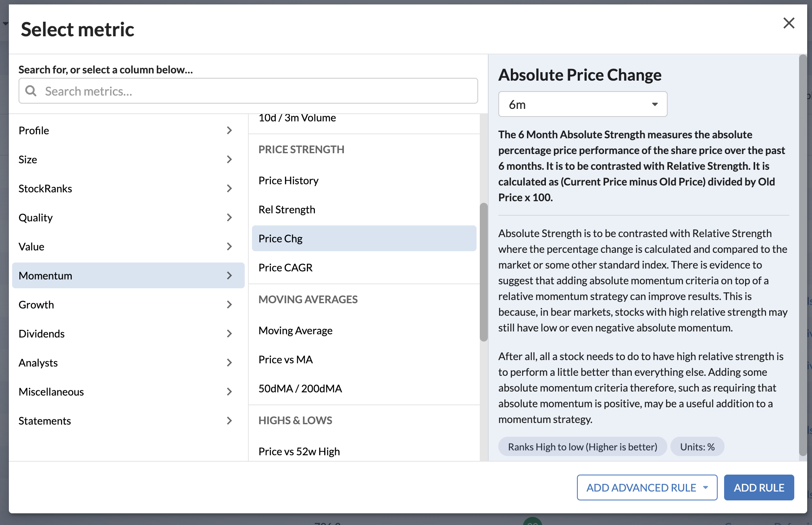Pick the Moving Average metric
This screenshot has height=525, width=812.
[x=364, y=330]
